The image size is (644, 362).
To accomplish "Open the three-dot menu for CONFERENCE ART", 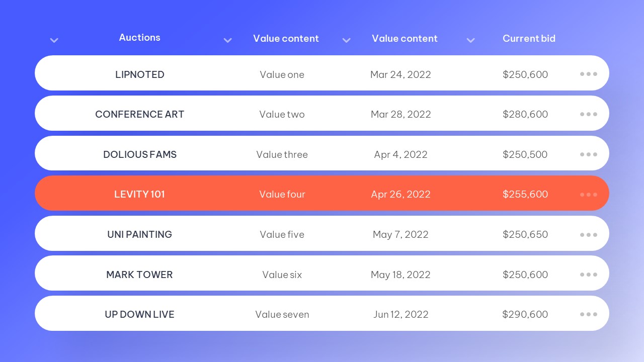I will coord(588,114).
